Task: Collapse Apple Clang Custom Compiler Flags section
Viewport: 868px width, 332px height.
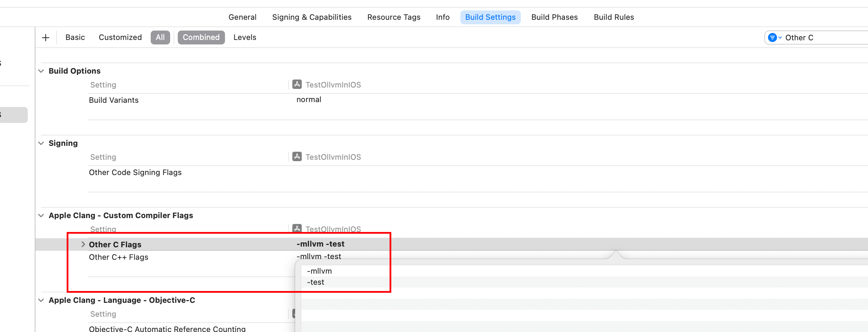Action: (x=41, y=215)
